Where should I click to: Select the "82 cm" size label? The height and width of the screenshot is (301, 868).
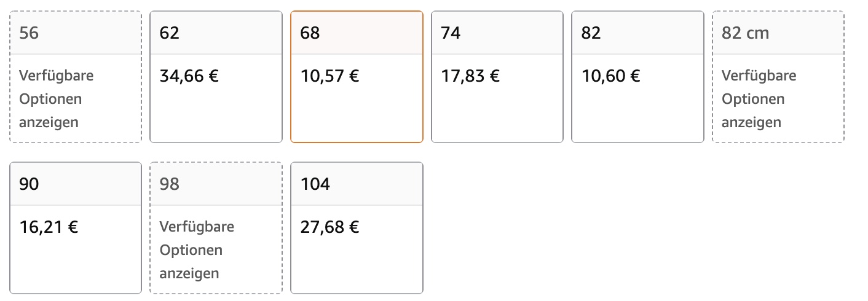(x=745, y=33)
